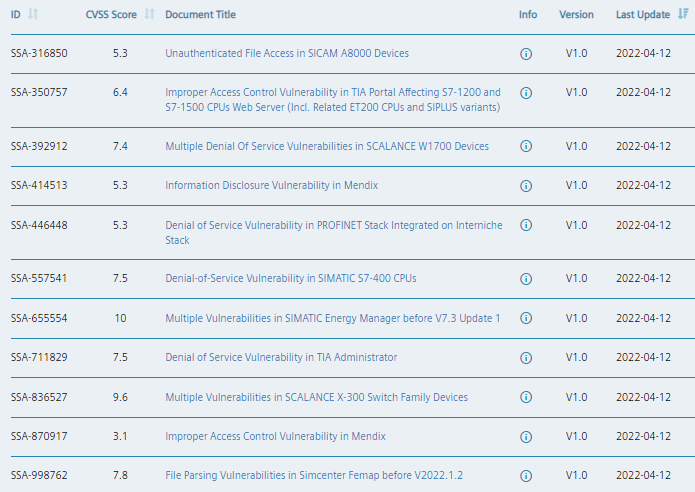The width and height of the screenshot is (695, 492).
Task: Select ID cell SSA-998762
Action: 39,475
